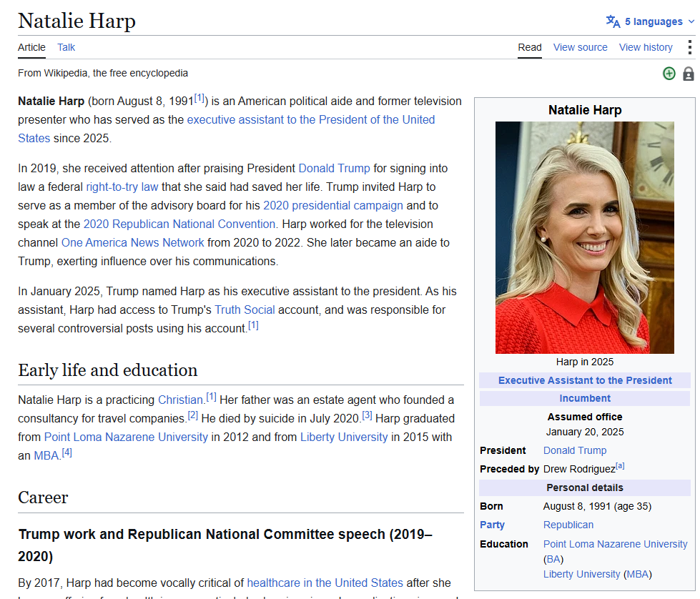Open the MBA link in infobox Education row
Image resolution: width=700 pixels, height=599 pixels.
coord(638,574)
